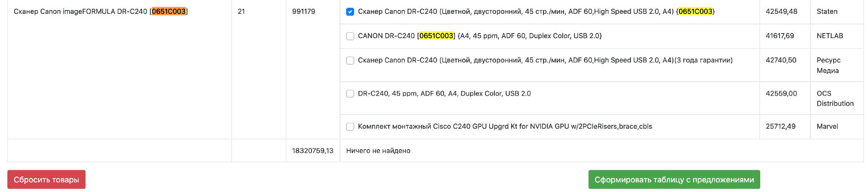Click the 42740,50 price value
The image size is (868, 192).
781,60
